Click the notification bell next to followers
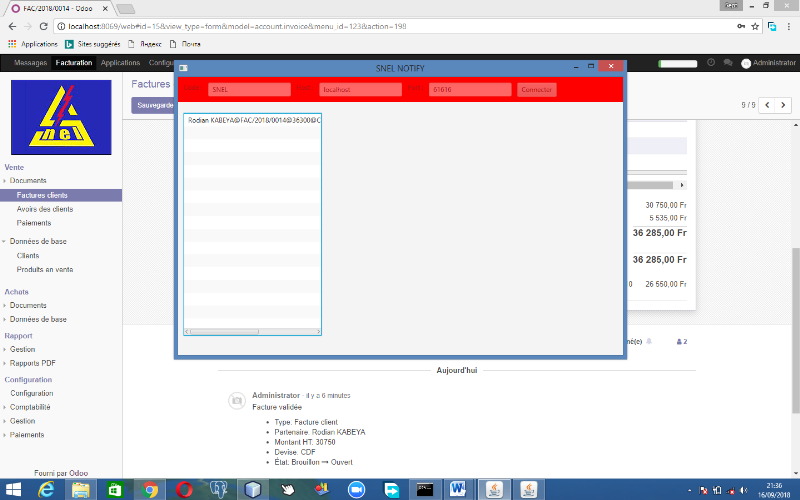Viewport: 800px width, 500px height. [x=649, y=341]
